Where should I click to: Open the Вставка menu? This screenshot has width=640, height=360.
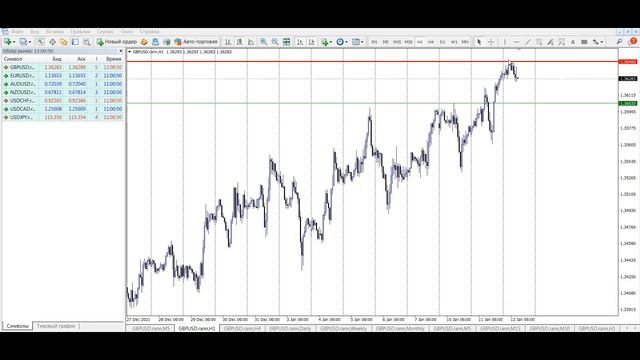point(54,31)
